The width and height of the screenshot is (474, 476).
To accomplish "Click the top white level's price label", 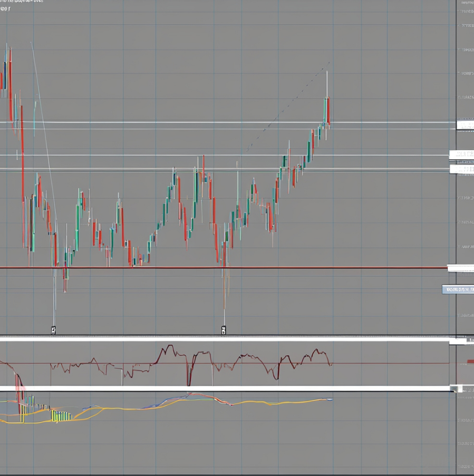I will pos(465,124).
